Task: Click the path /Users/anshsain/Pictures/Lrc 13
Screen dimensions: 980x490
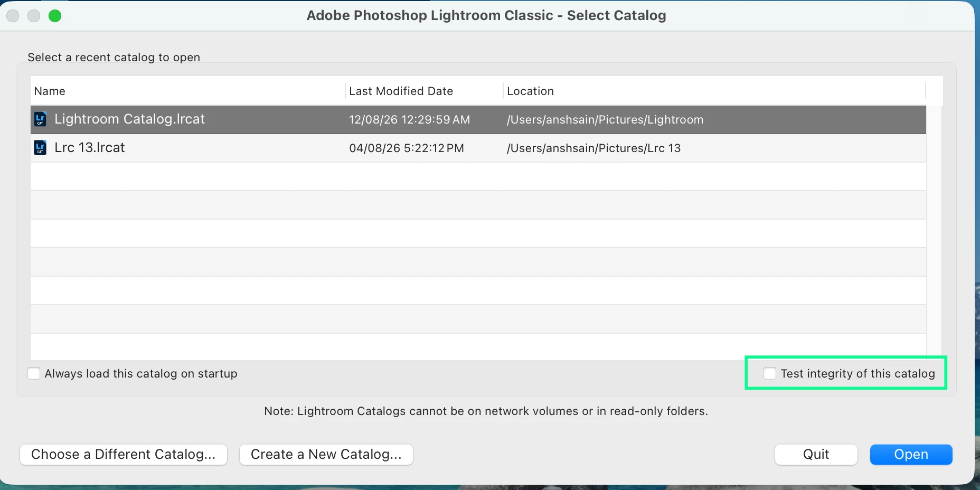Action: tap(594, 148)
